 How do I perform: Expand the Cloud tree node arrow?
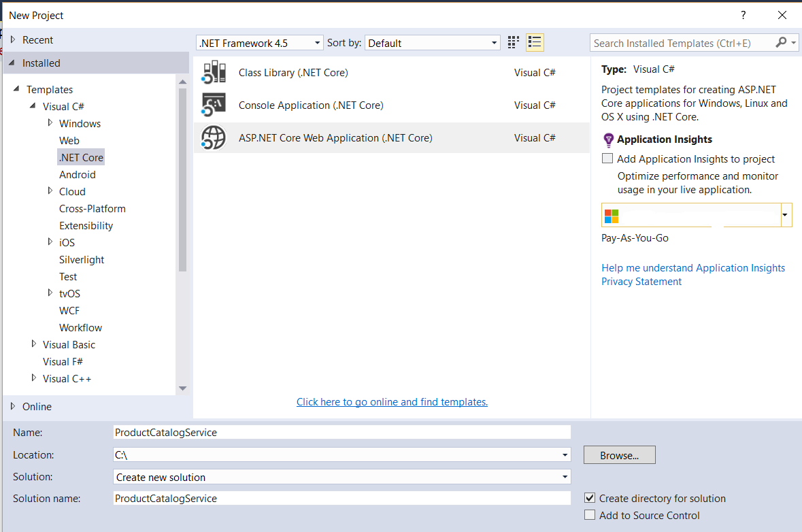(50, 190)
